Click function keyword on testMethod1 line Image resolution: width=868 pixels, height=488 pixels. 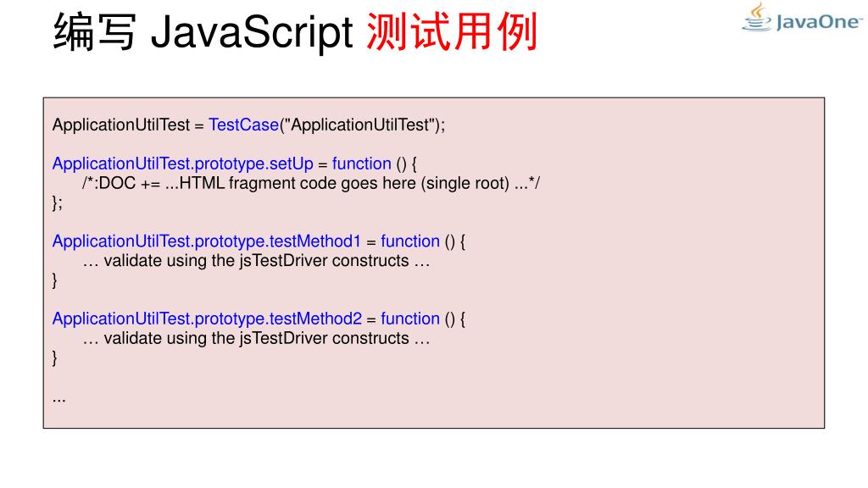[410, 241]
